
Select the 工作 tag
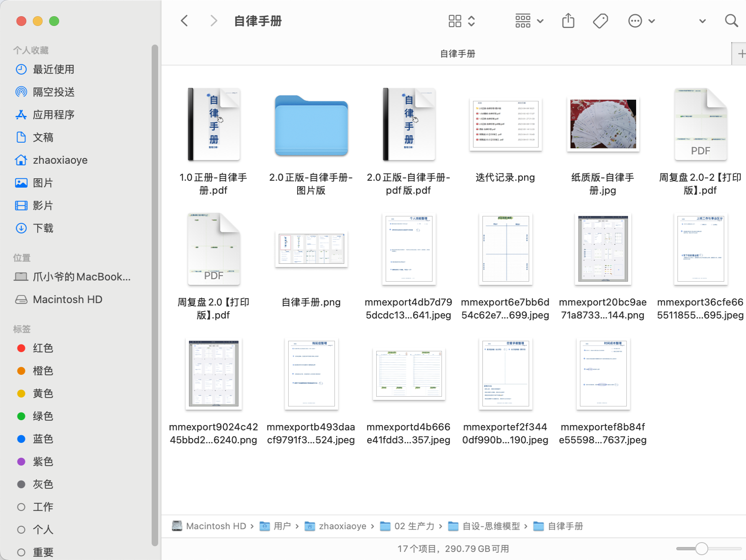click(x=43, y=507)
